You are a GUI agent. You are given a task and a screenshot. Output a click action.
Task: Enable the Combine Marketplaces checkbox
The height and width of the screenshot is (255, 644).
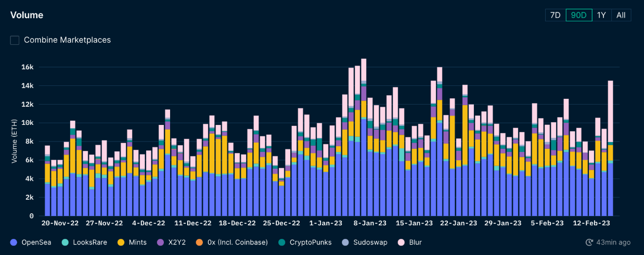15,40
